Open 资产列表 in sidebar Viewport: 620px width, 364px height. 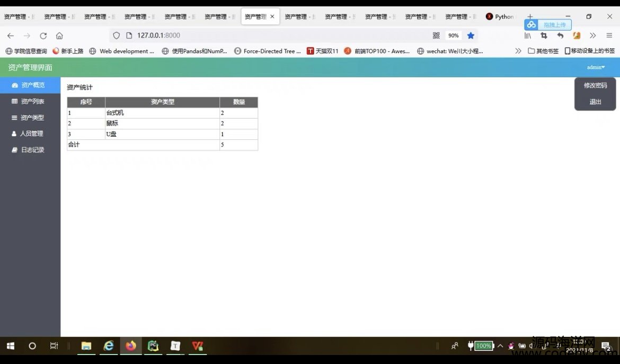(30, 102)
